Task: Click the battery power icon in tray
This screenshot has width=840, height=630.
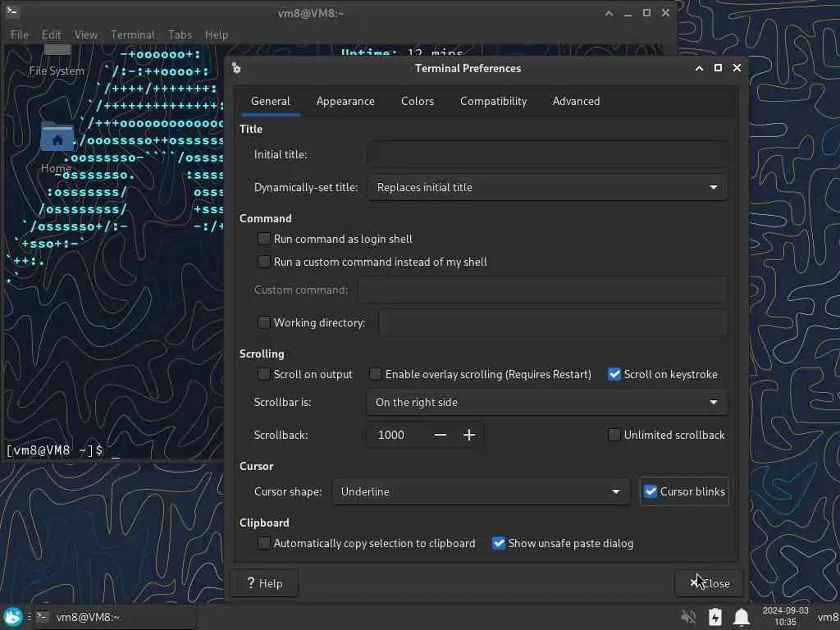Action: pyautogui.click(x=715, y=617)
